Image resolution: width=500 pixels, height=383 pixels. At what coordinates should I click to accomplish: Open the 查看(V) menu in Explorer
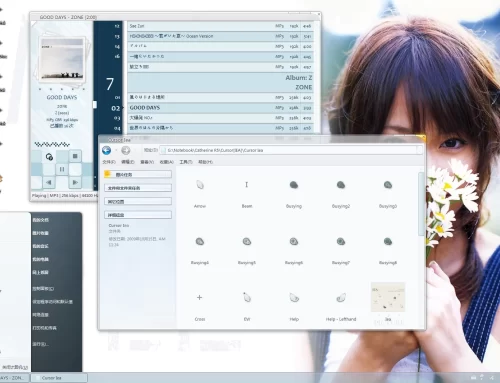(x=147, y=162)
